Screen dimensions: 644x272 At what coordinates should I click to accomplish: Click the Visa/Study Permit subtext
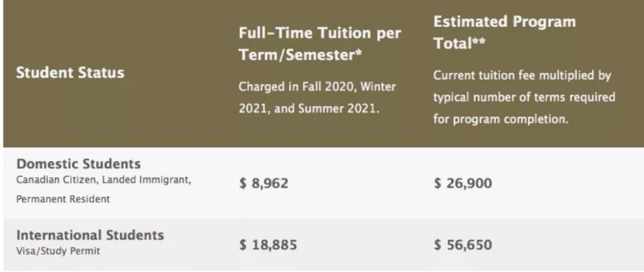click(58, 251)
